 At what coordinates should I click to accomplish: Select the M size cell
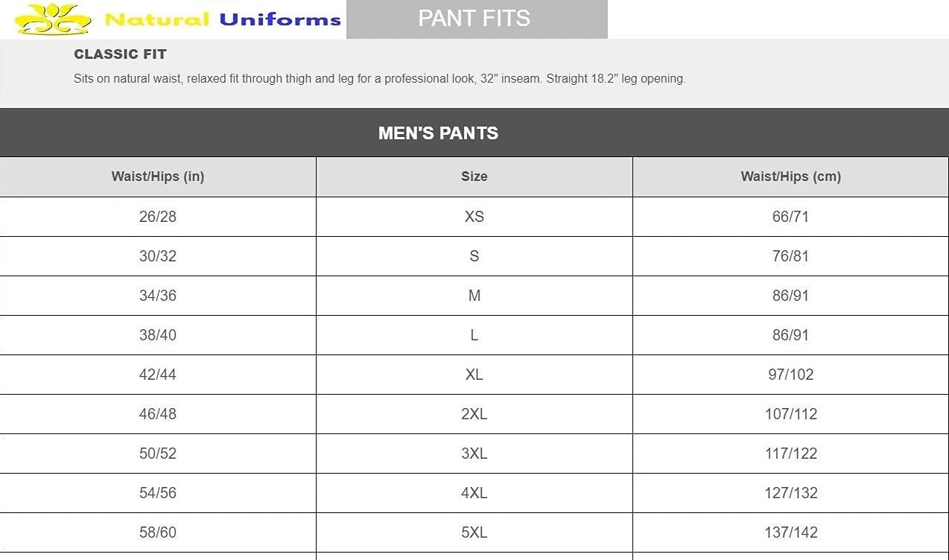point(474,296)
